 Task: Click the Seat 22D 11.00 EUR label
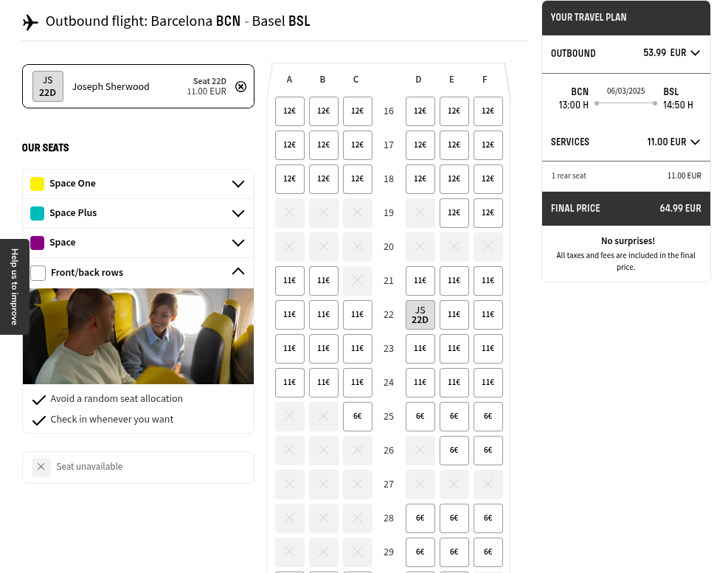[x=207, y=86]
